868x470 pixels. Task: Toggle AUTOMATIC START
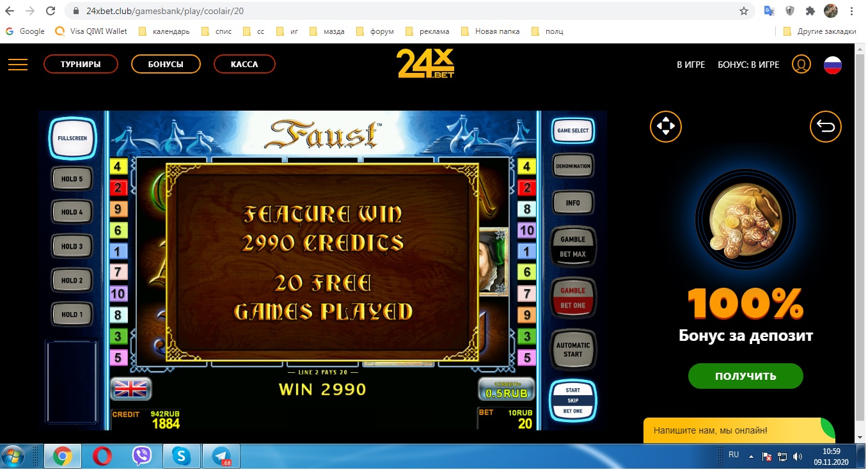[573, 350]
